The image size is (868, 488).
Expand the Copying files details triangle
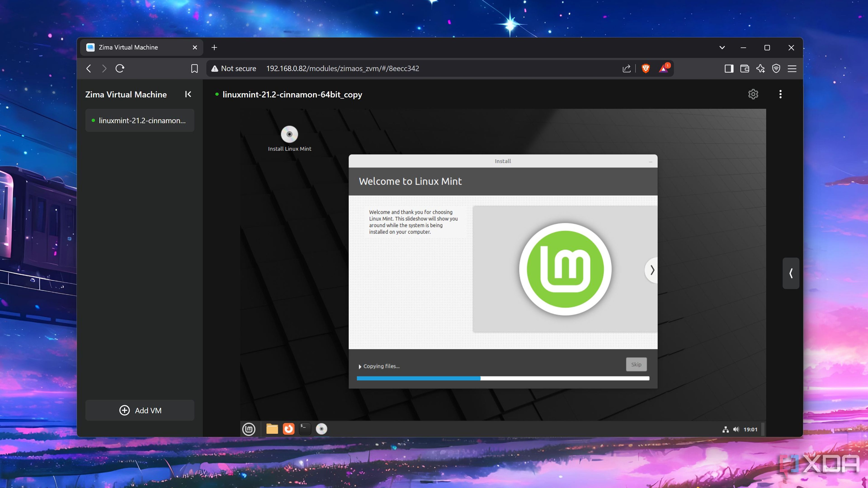coord(360,366)
